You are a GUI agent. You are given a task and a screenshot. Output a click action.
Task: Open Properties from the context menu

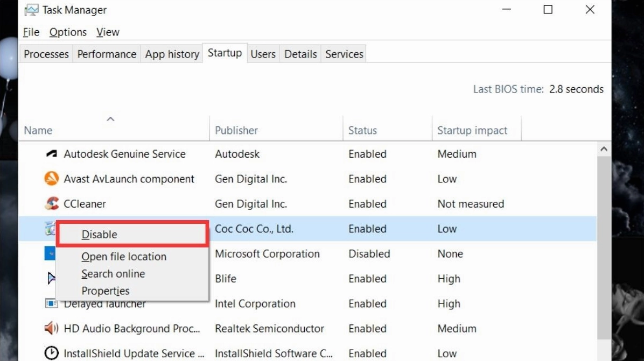[106, 291]
